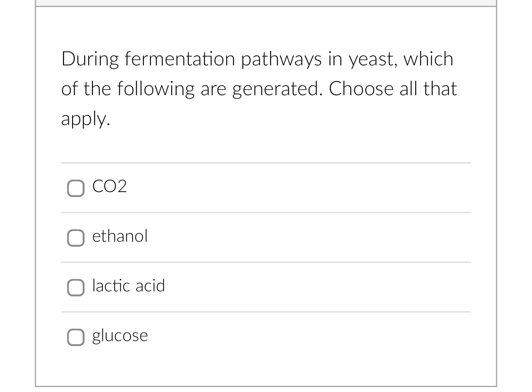Check the lactic acid answer checkbox

click(76, 288)
